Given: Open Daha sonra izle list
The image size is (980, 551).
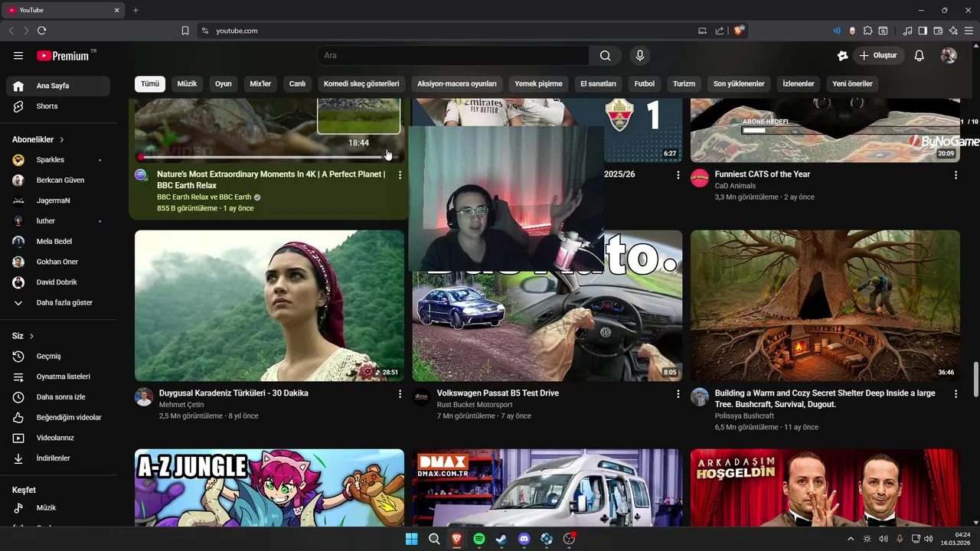Looking at the screenshot, I should pyautogui.click(x=58, y=397).
